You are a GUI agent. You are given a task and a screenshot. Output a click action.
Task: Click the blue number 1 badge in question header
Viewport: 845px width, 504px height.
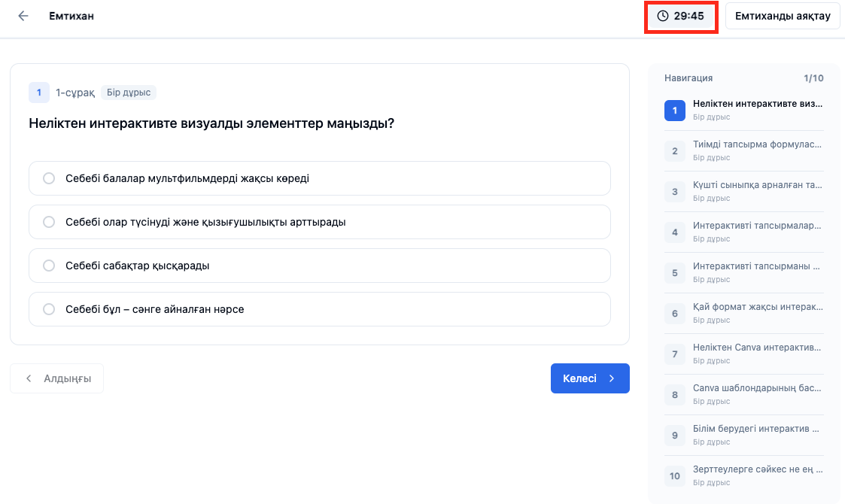[39, 93]
